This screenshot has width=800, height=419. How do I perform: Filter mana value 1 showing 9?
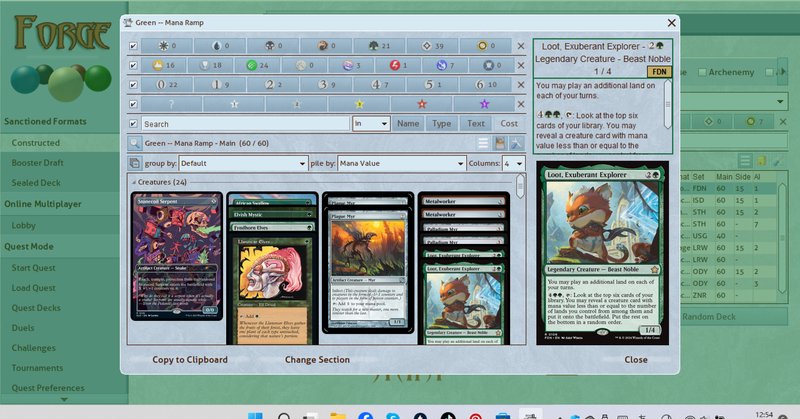220,85
